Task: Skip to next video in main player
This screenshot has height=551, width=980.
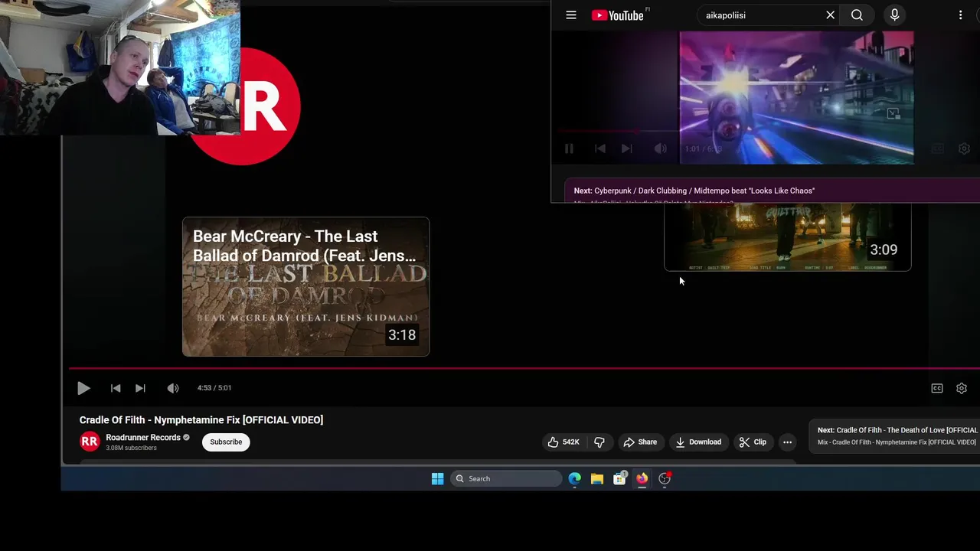Action: (140, 388)
